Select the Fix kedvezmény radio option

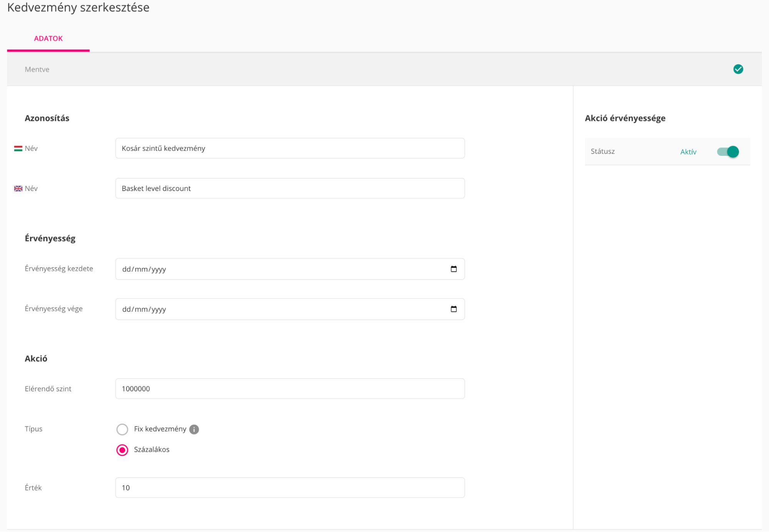(x=122, y=429)
